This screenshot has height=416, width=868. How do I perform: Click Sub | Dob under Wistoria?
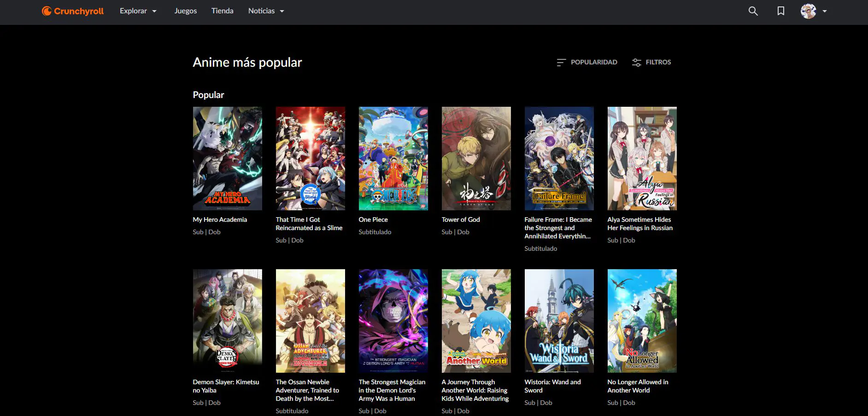539,403
